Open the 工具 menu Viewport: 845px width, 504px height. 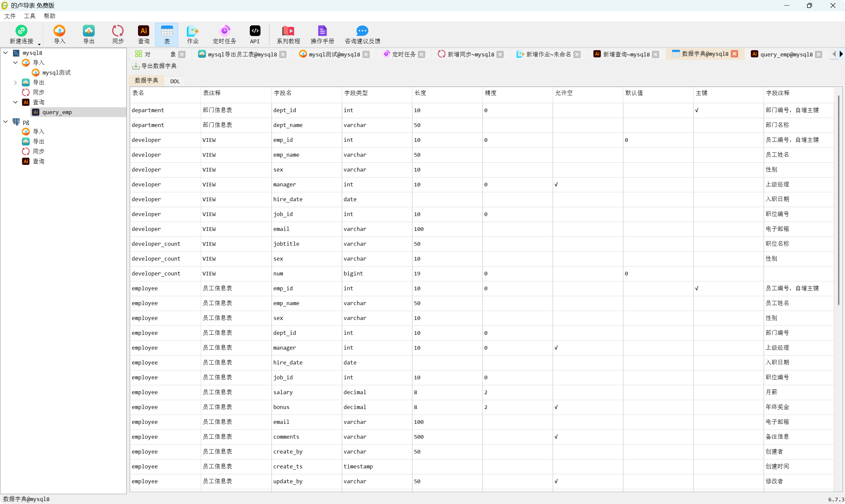[30, 16]
